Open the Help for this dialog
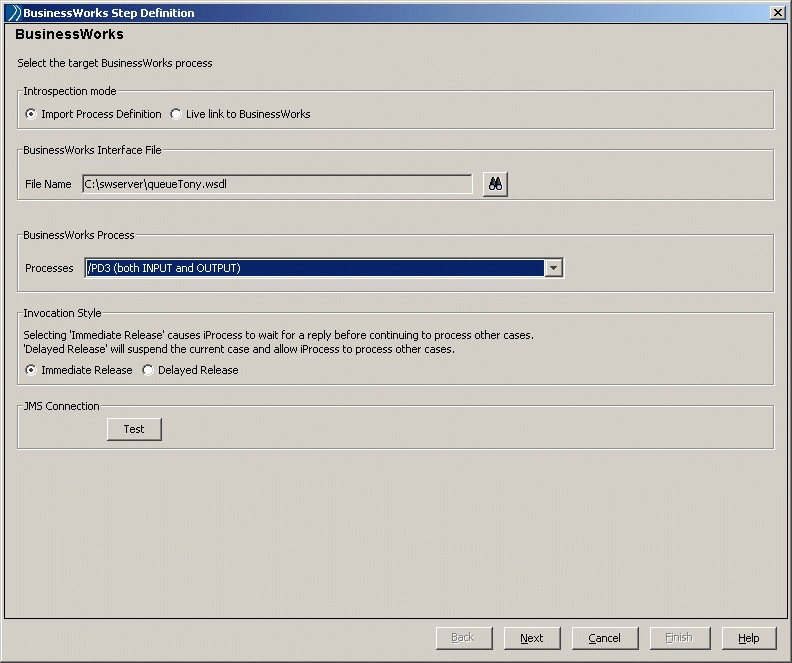Viewport: 792px width, 663px height. click(x=749, y=638)
